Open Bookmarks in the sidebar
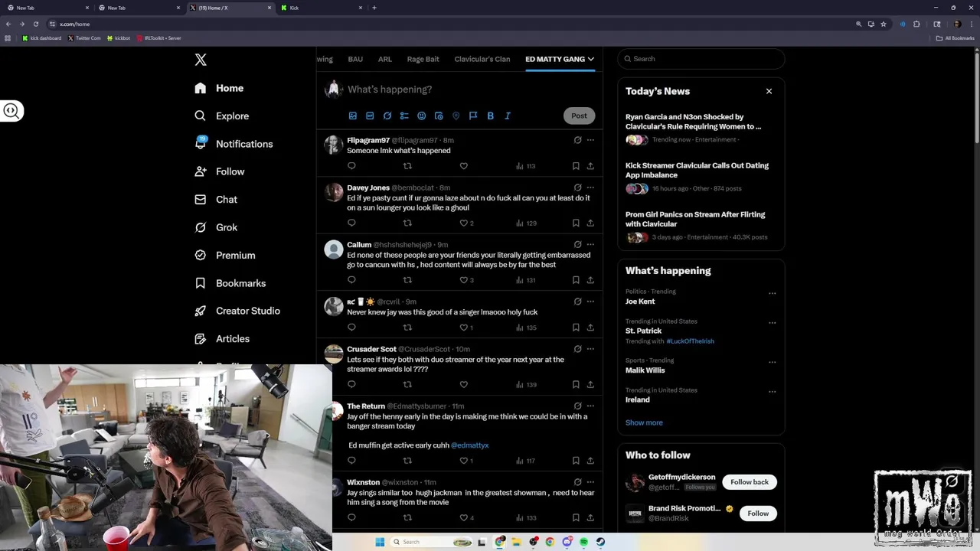The height and width of the screenshot is (551, 980). coord(230,283)
